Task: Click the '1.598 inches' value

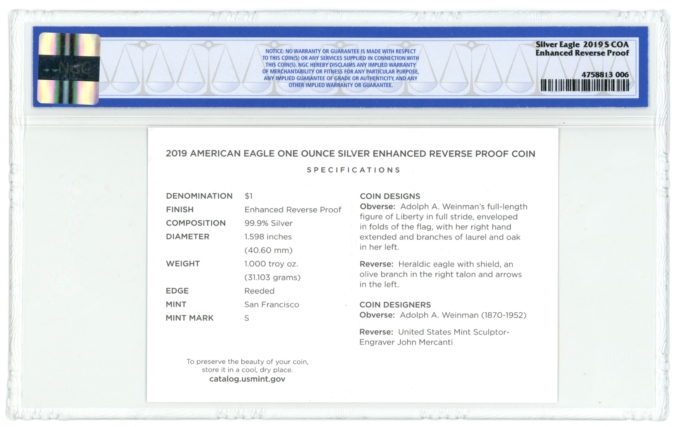Action: [268, 237]
